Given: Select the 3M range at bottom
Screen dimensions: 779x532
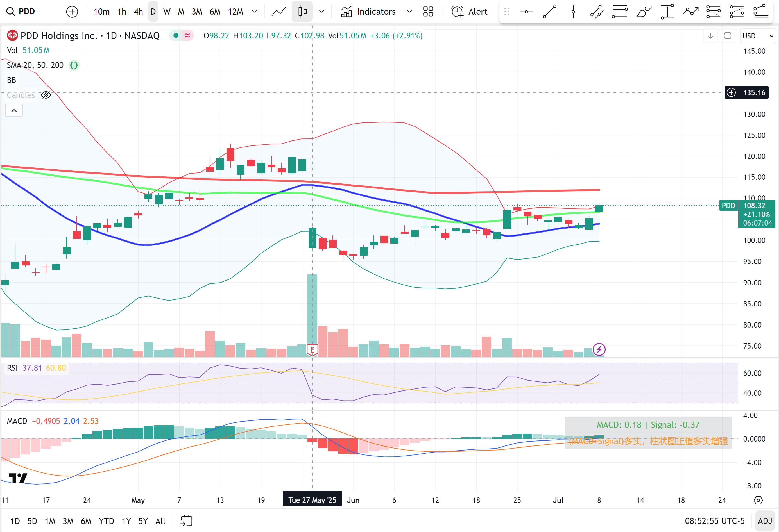Looking at the screenshot, I should coord(68,521).
